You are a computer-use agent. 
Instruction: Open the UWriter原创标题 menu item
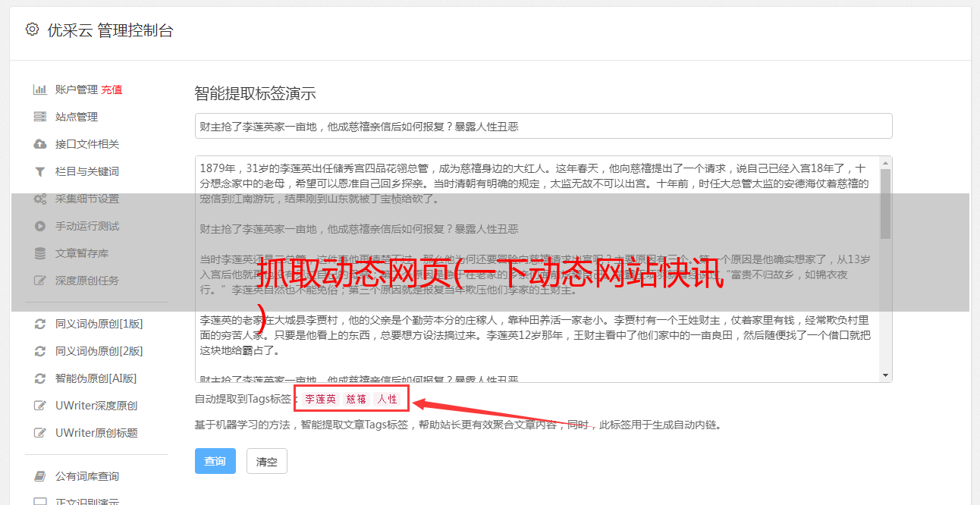coord(96,433)
